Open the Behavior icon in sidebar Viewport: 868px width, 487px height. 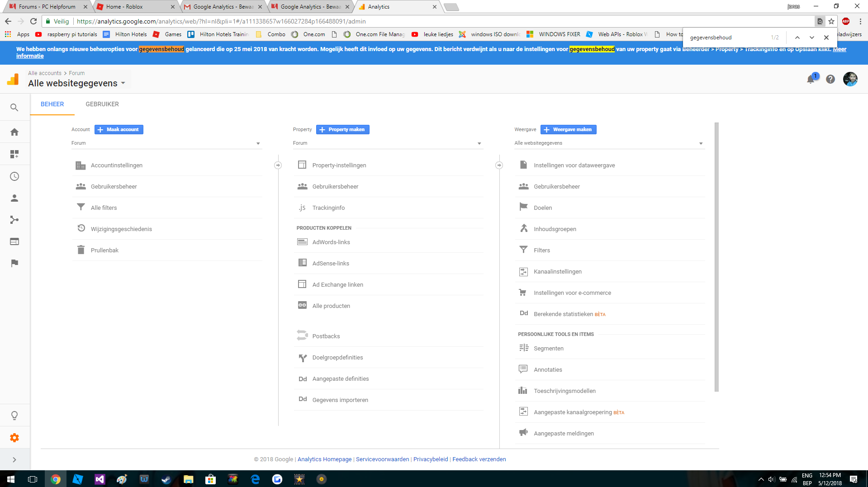14,241
